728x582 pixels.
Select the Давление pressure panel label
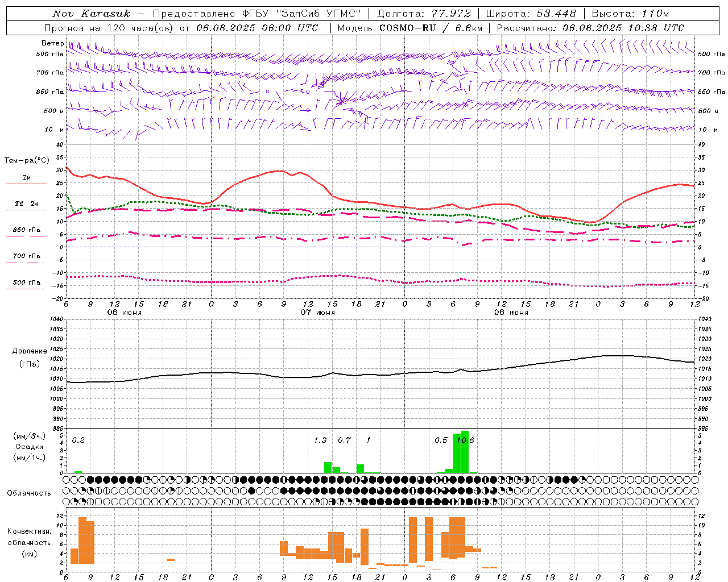point(30,351)
